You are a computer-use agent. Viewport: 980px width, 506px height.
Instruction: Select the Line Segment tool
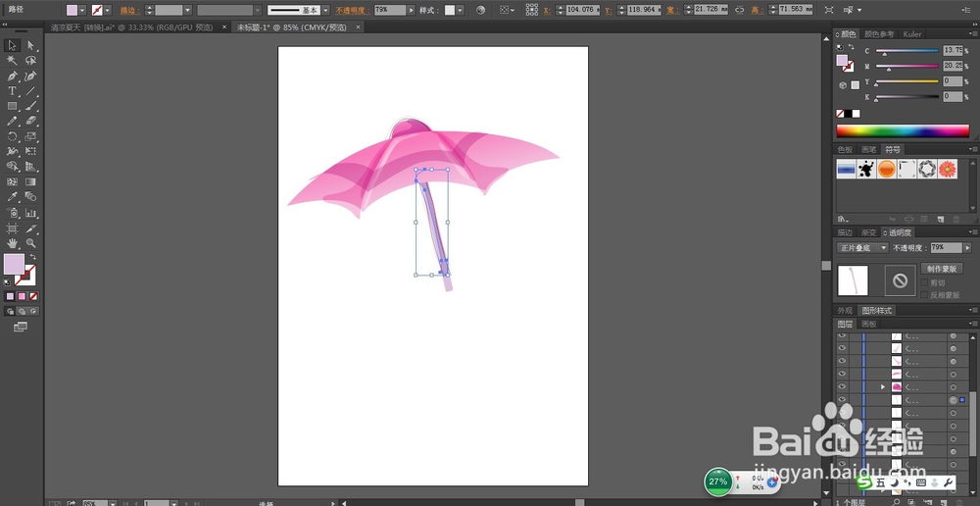(30, 90)
